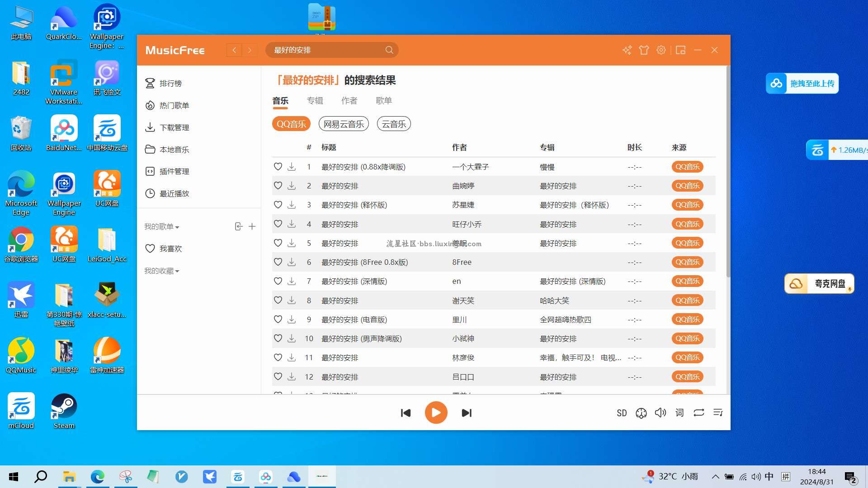Toggle desktop lyrics 词 button
Image resolution: width=868 pixels, height=488 pixels.
(679, 413)
